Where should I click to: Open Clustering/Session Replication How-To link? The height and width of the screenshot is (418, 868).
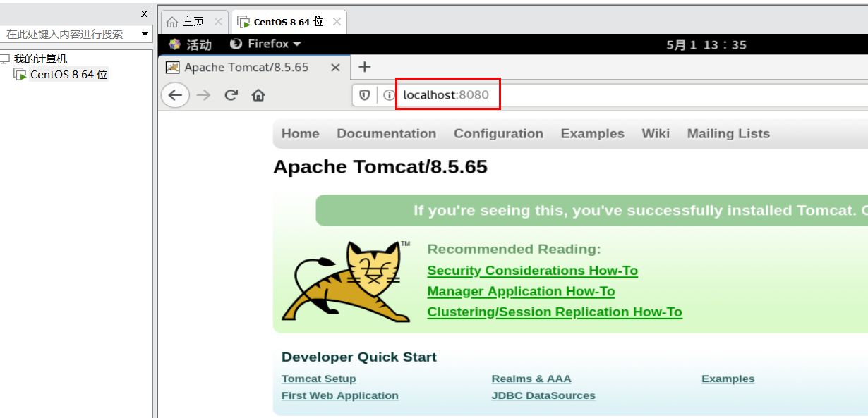555,312
